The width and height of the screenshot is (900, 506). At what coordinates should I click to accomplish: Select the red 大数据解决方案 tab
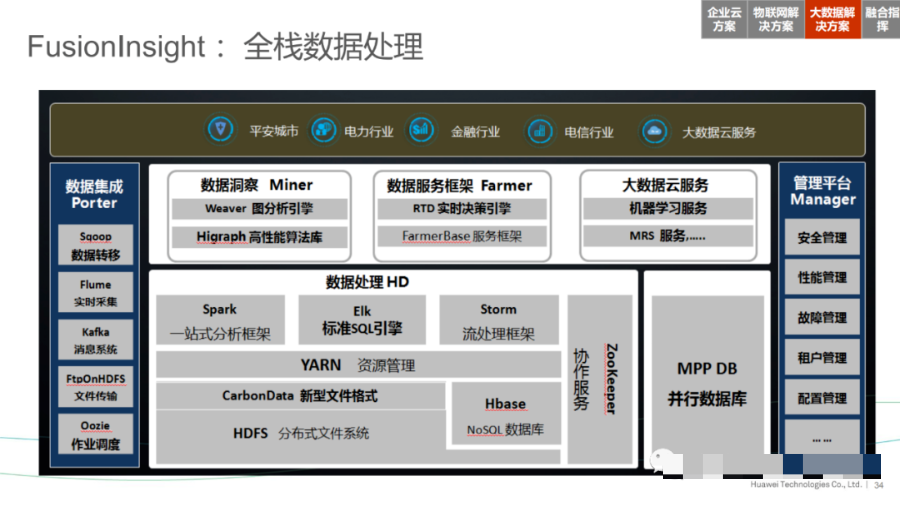(x=832, y=20)
